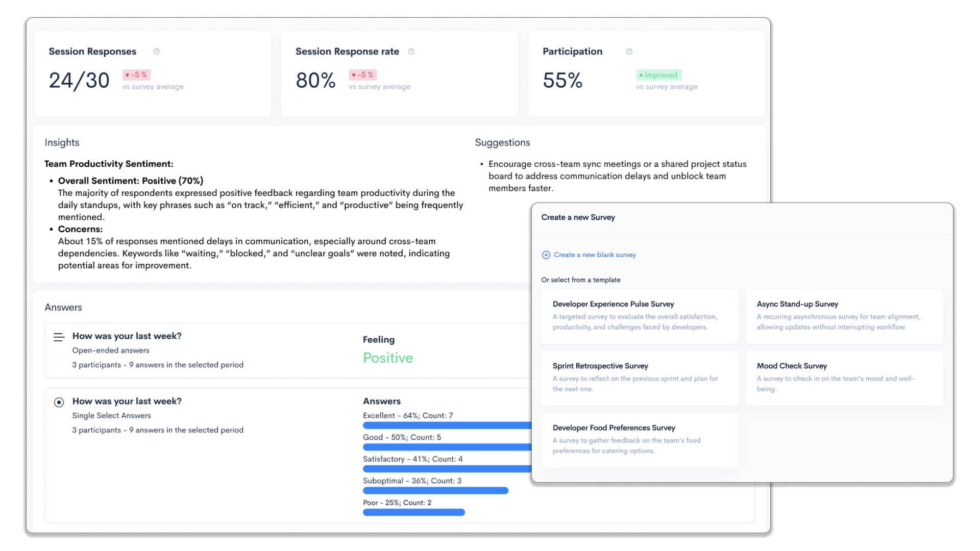Choose Async Stand-up Survey template
This screenshot has height=551, width=980.
(x=844, y=316)
